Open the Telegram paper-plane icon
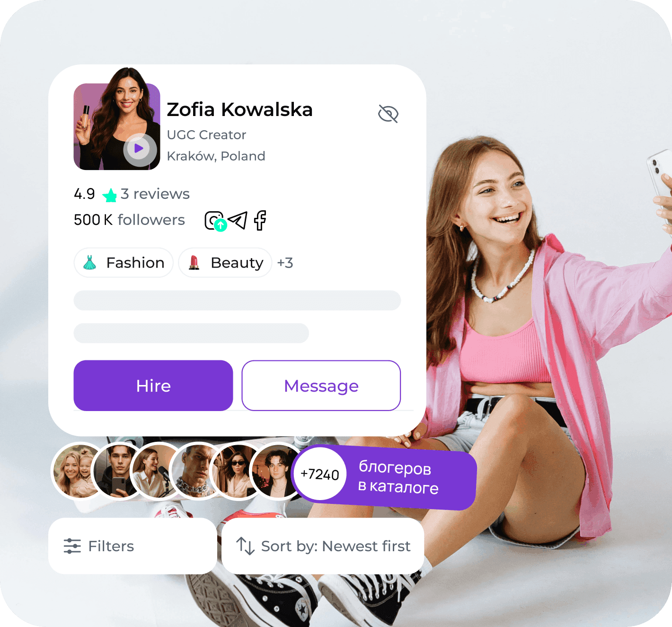672x627 pixels. tap(238, 220)
